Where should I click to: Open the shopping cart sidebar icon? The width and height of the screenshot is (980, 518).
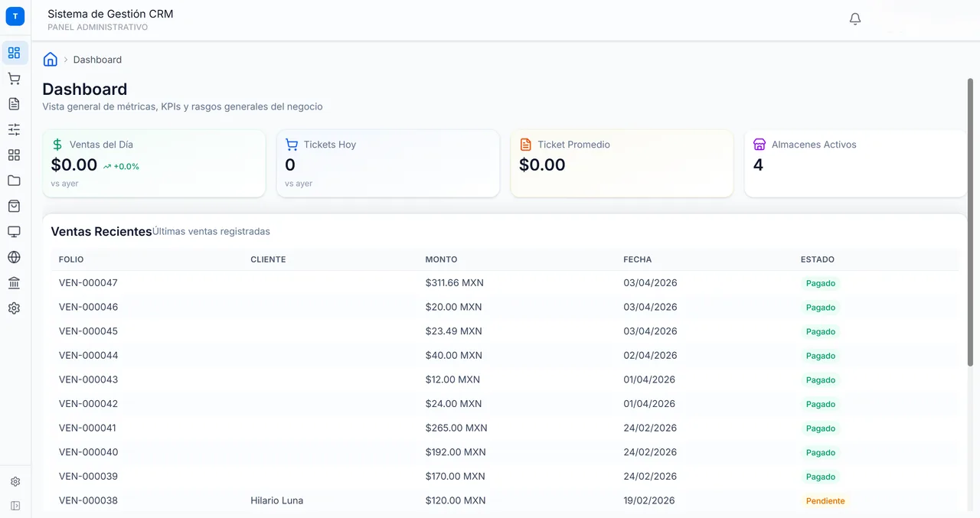pyautogui.click(x=14, y=79)
